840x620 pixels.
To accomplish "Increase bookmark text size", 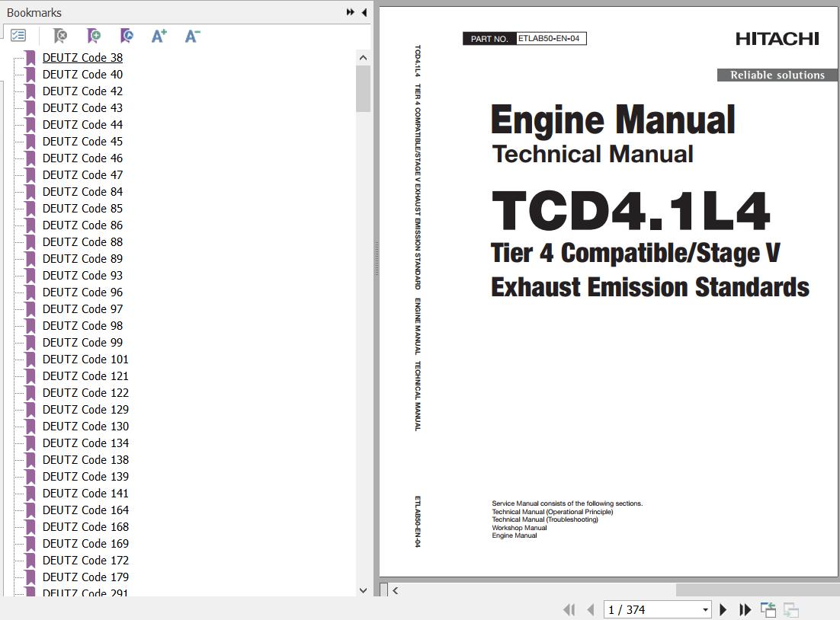I will click(x=159, y=36).
